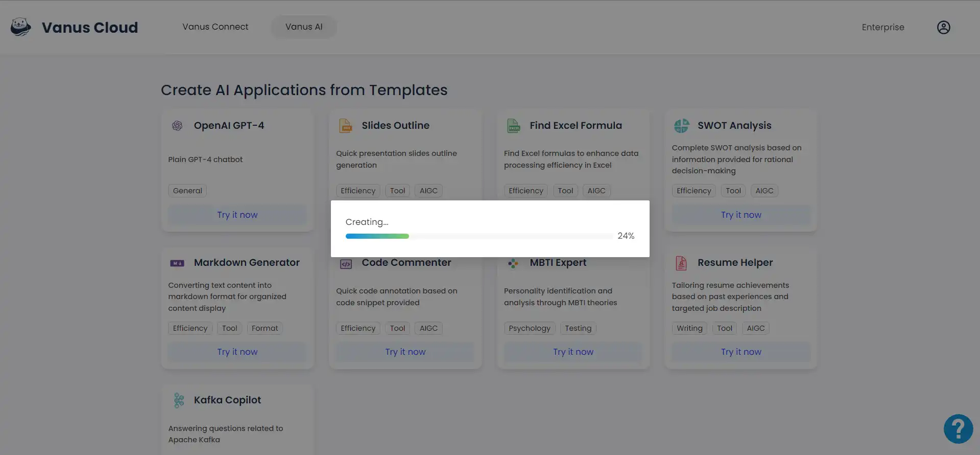Click the Markdown Generator icon
980x455 pixels.
pyautogui.click(x=177, y=263)
